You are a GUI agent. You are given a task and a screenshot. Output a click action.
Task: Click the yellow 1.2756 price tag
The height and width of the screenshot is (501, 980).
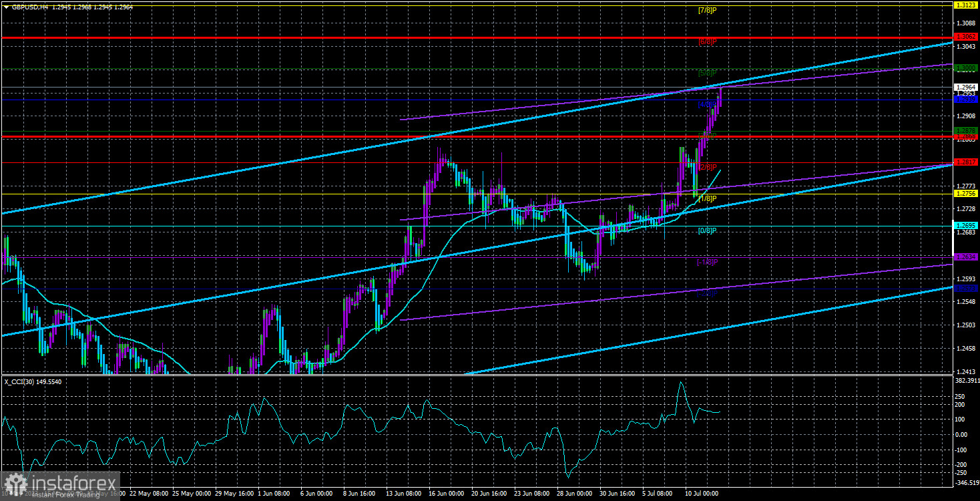[966, 194]
